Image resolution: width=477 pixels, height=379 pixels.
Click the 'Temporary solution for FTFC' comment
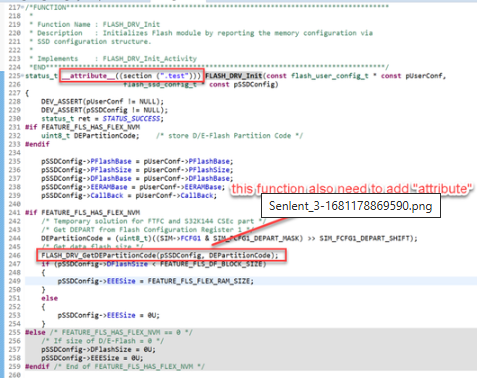(x=154, y=221)
